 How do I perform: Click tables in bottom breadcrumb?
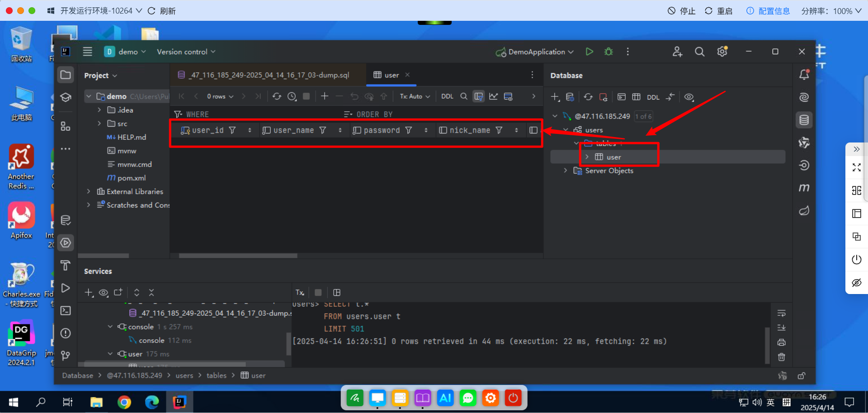pos(217,375)
